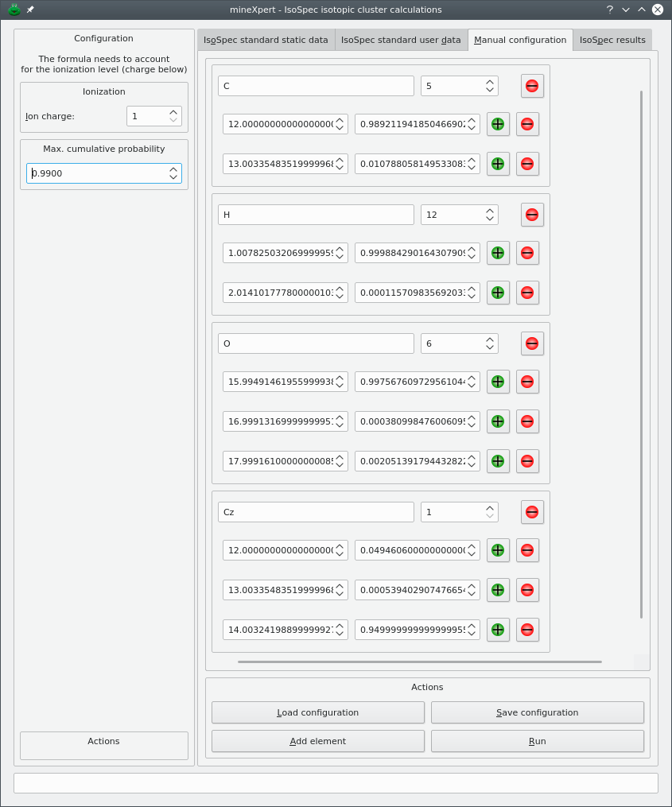Screen dimensions: 672x807
Task: Decrease the C atom count from 5
Action: point(490,90)
